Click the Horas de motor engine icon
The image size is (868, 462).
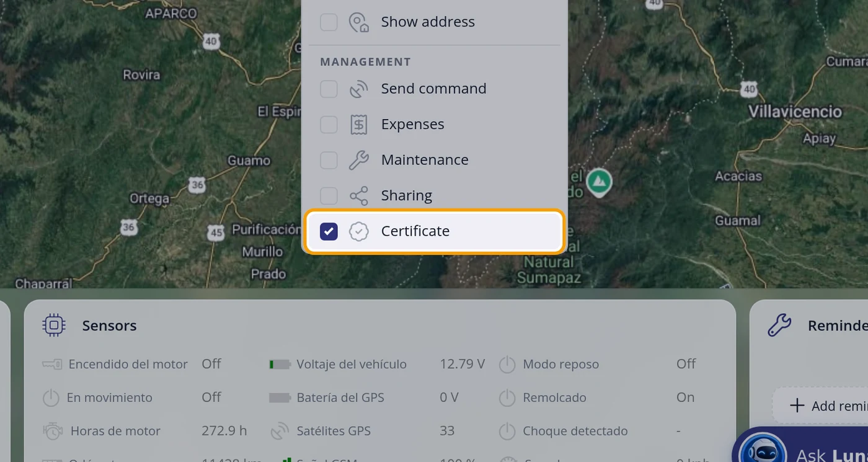pyautogui.click(x=53, y=431)
